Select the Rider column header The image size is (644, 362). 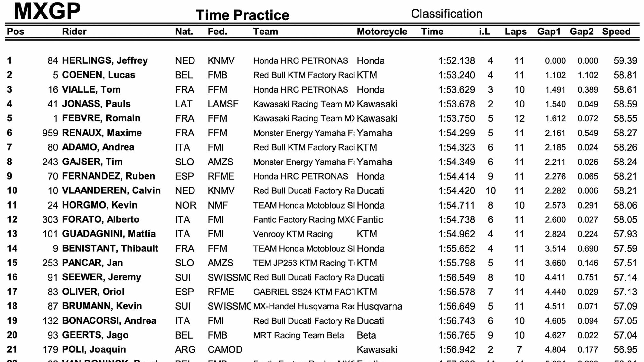74,32
